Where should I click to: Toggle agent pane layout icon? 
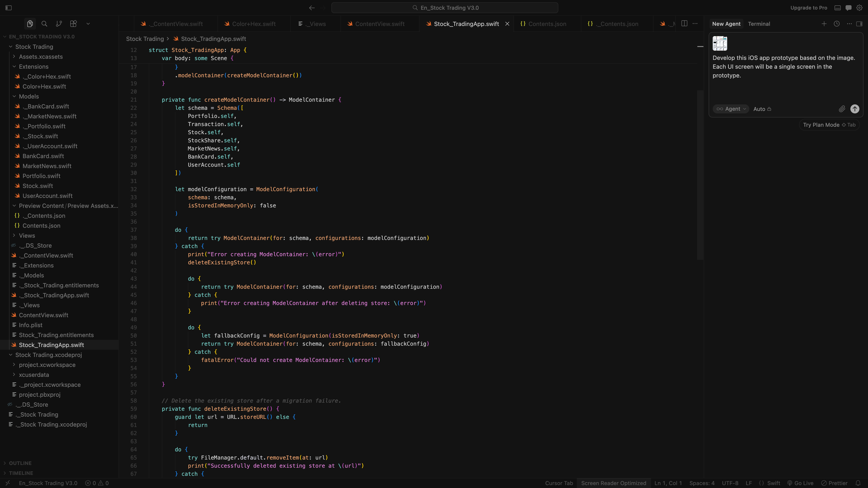click(x=859, y=23)
